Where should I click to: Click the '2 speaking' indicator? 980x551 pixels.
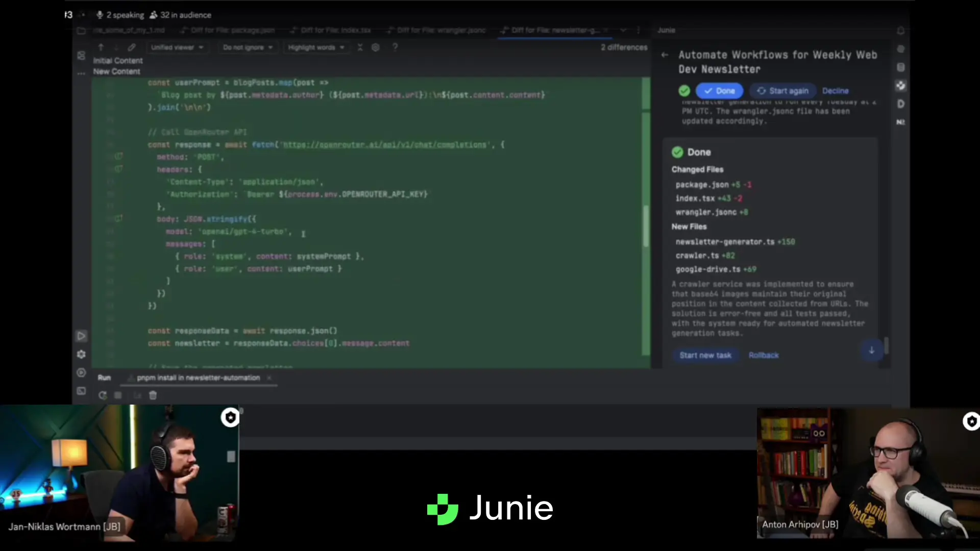120,15
